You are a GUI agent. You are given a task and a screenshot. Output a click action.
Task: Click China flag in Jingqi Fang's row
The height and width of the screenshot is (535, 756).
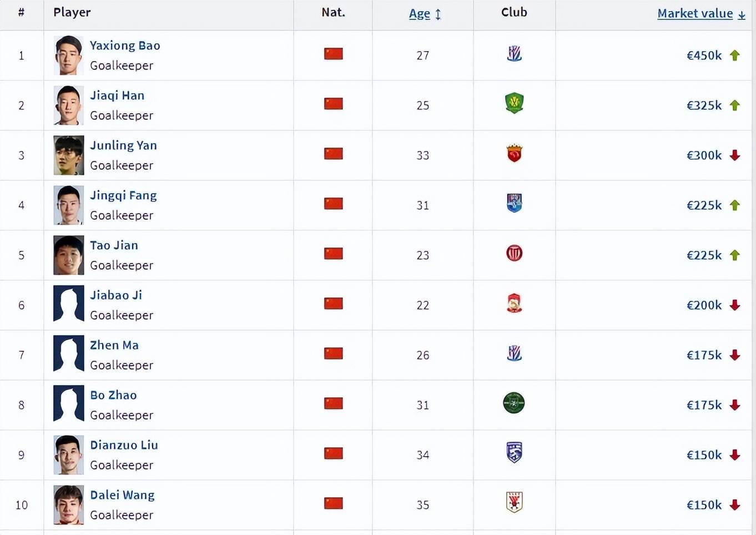coord(333,204)
